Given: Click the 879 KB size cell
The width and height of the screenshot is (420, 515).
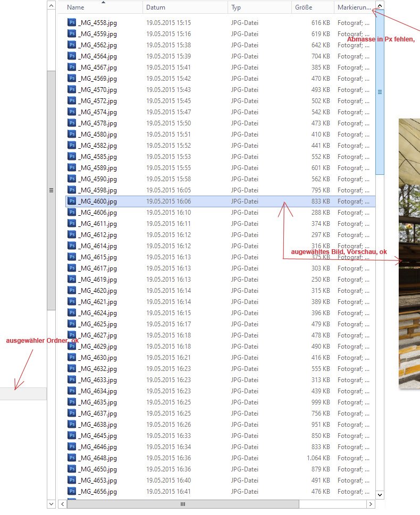Looking at the screenshot, I should tap(321, 469).
